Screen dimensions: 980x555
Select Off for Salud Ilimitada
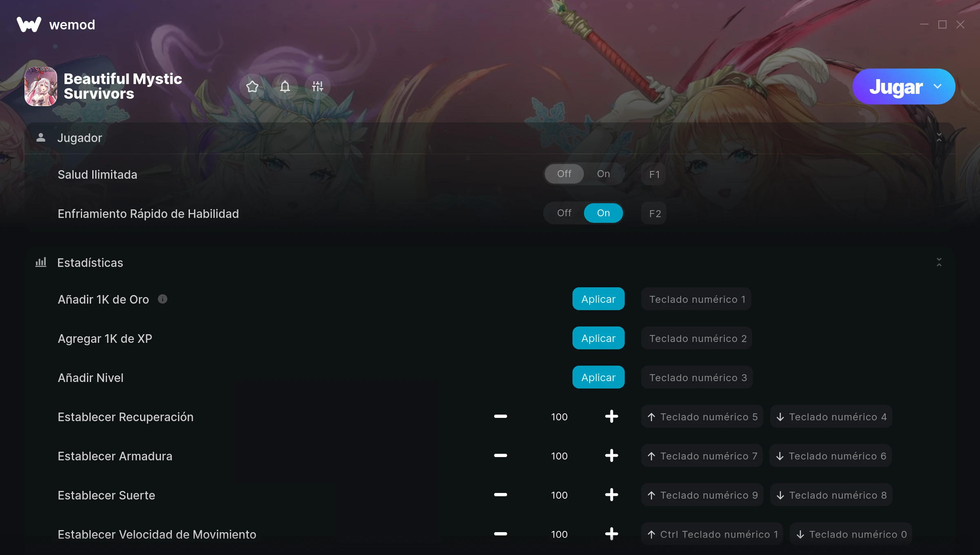564,174
